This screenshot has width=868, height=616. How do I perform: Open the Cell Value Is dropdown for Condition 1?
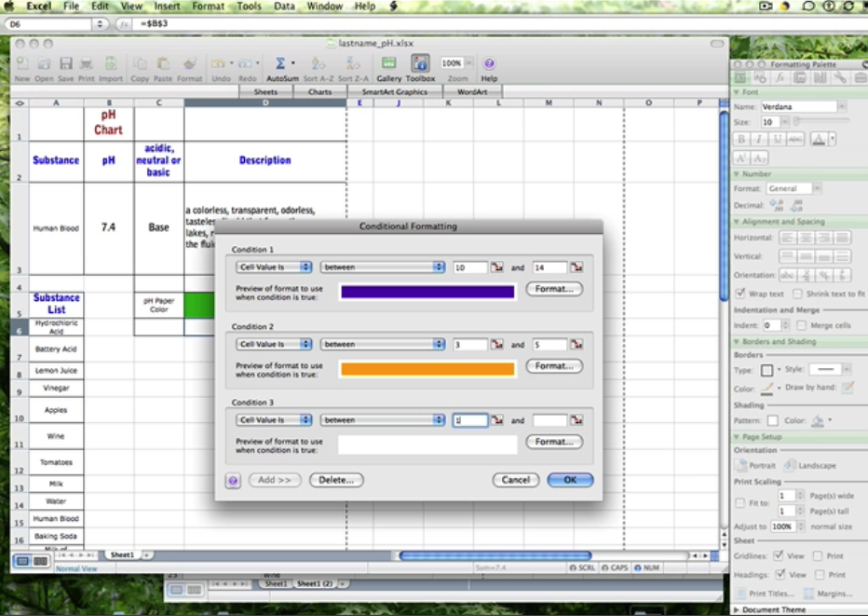(273, 267)
